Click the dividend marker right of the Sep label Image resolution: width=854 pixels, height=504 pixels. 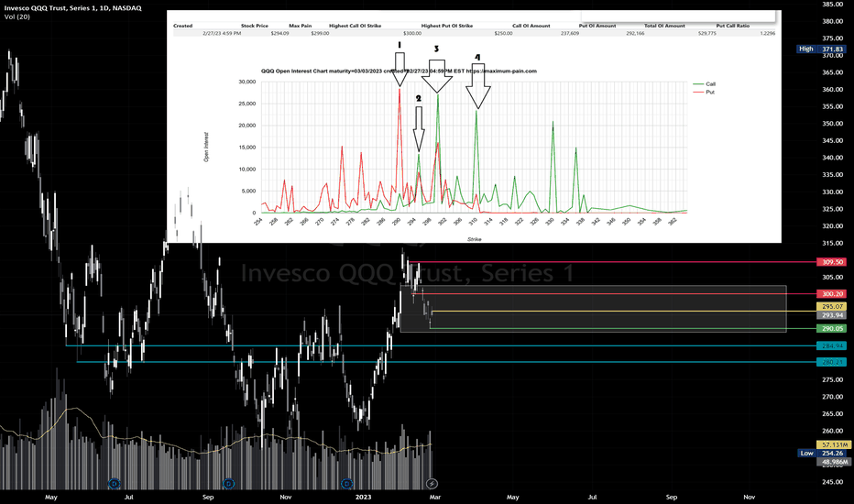tap(229, 483)
